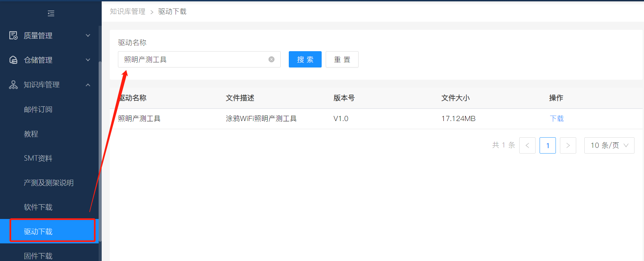
Task: Click the 17.124MB file size cell
Action: 458,119
